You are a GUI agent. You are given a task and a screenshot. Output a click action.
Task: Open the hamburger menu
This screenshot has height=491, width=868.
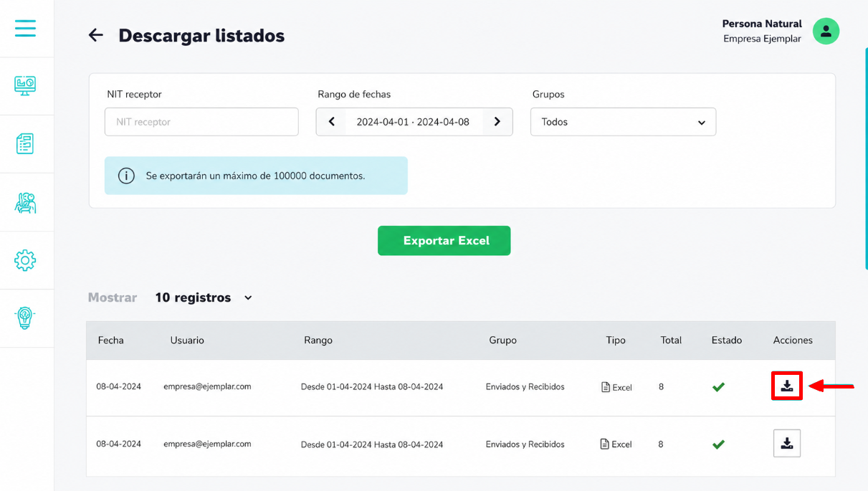click(x=25, y=28)
